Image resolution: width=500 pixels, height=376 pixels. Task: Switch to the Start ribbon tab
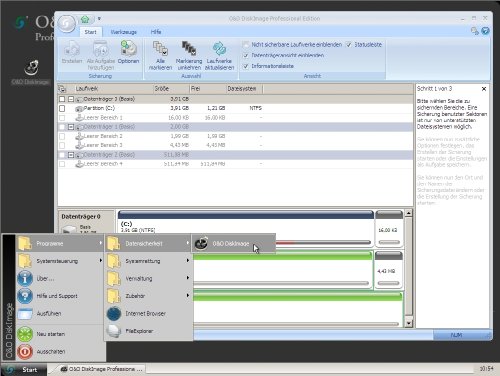point(90,32)
